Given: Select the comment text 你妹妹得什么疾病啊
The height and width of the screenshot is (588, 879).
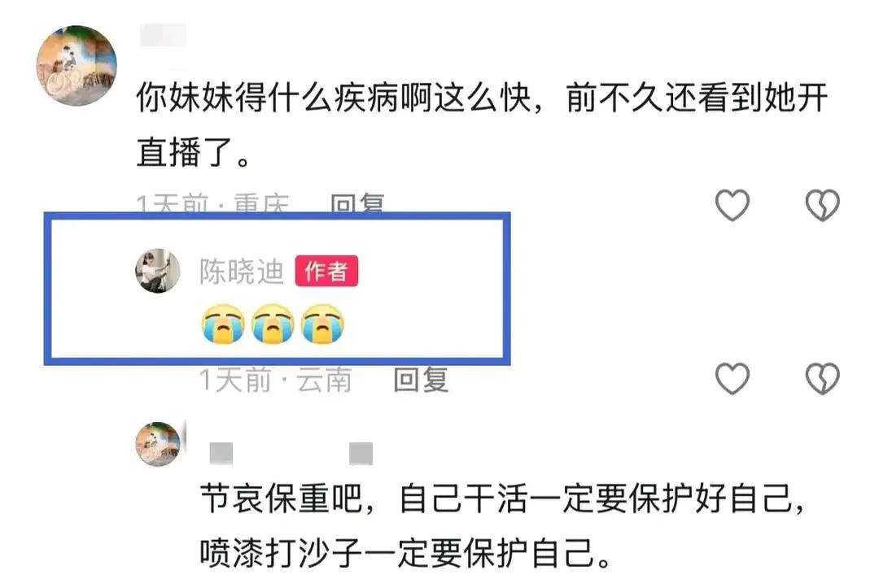Looking at the screenshot, I should 286,98.
